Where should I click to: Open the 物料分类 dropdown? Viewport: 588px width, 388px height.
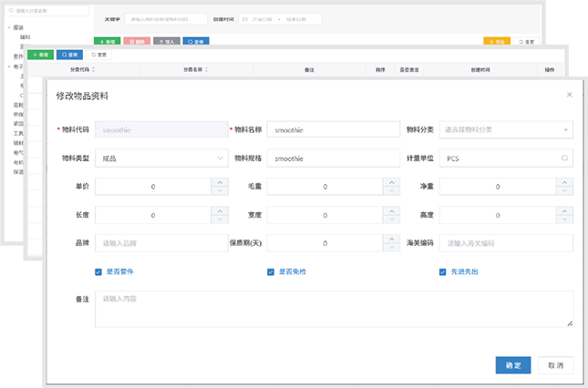[x=506, y=129]
